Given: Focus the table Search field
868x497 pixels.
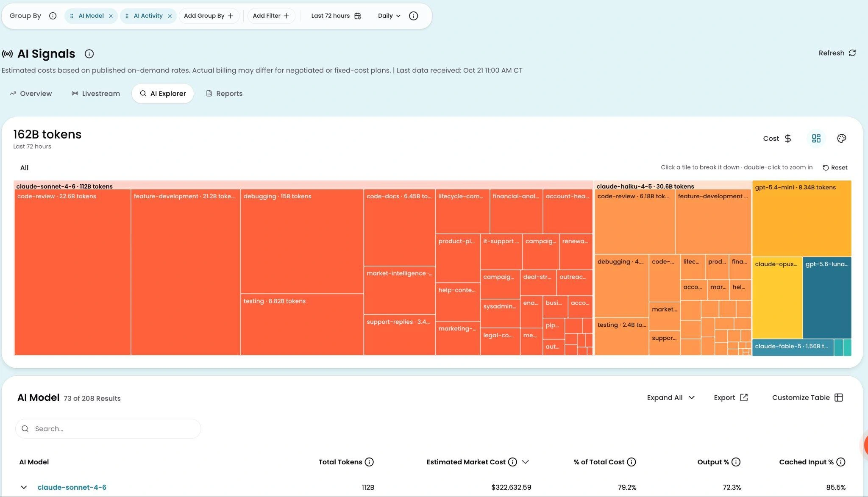Looking at the screenshot, I should click(108, 429).
